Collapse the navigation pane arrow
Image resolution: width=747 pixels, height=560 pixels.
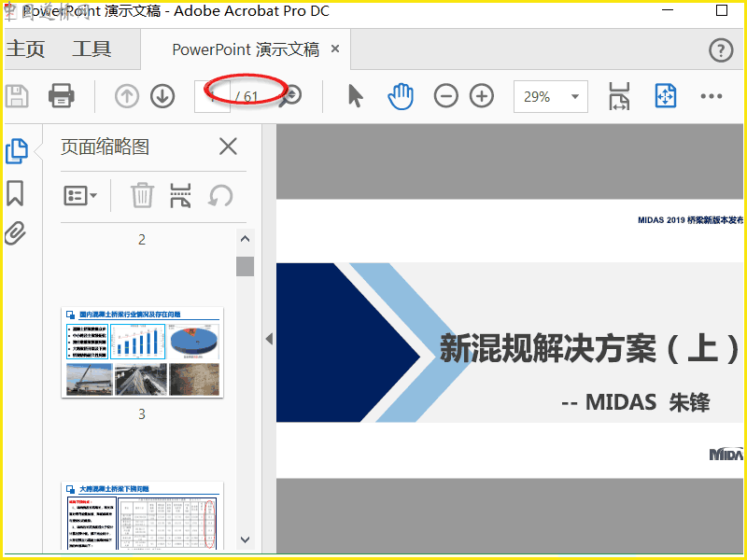[269, 339]
